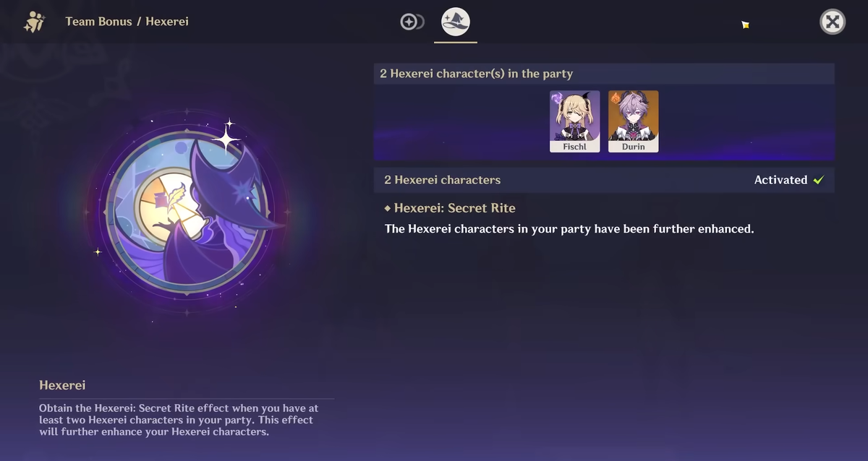The width and height of the screenshot is (868, 461).
Task: Click the Team Bonus / Hexerei title
Action: pyautogui.click(x=127, y=22)
